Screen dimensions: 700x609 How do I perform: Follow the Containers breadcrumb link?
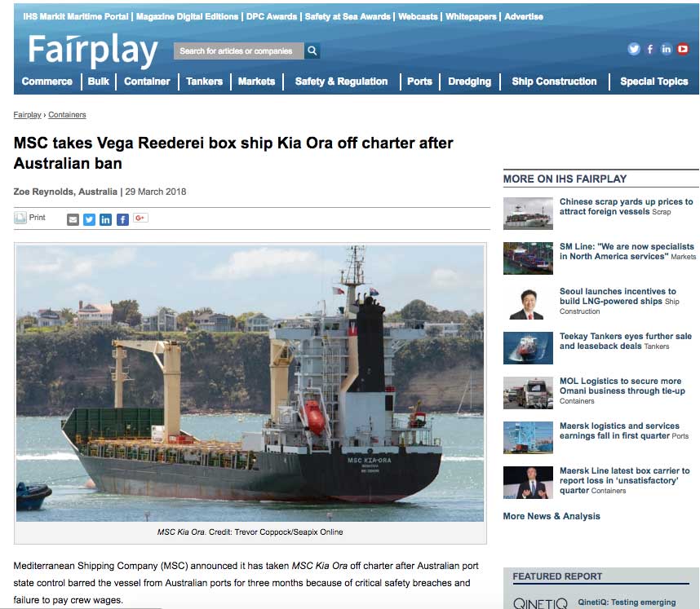pos(67,115)
